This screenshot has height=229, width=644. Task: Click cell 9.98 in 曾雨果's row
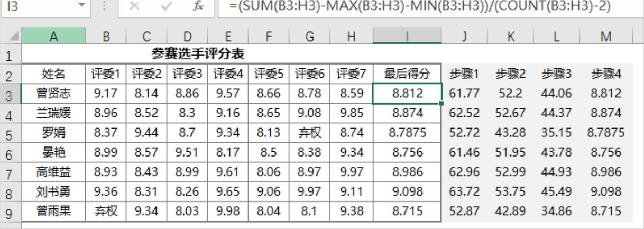point(228,211)
